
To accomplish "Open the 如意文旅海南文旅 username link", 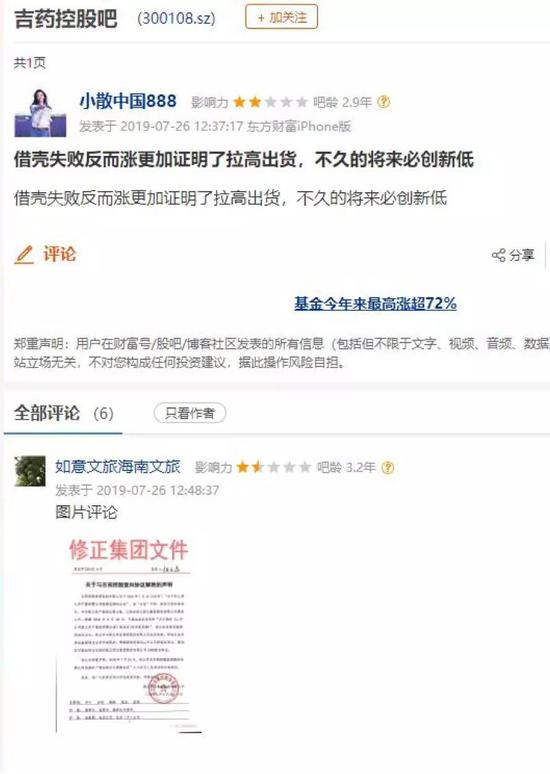I will (118, 466).
